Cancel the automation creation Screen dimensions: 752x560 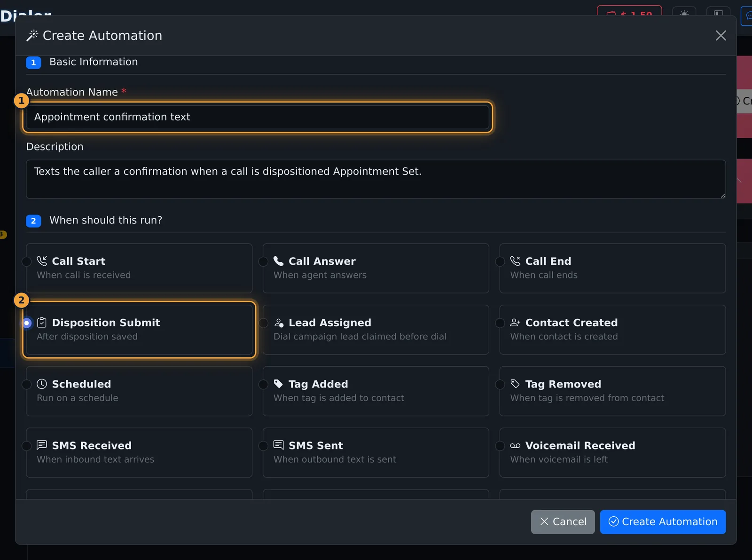tap(563, 522)
